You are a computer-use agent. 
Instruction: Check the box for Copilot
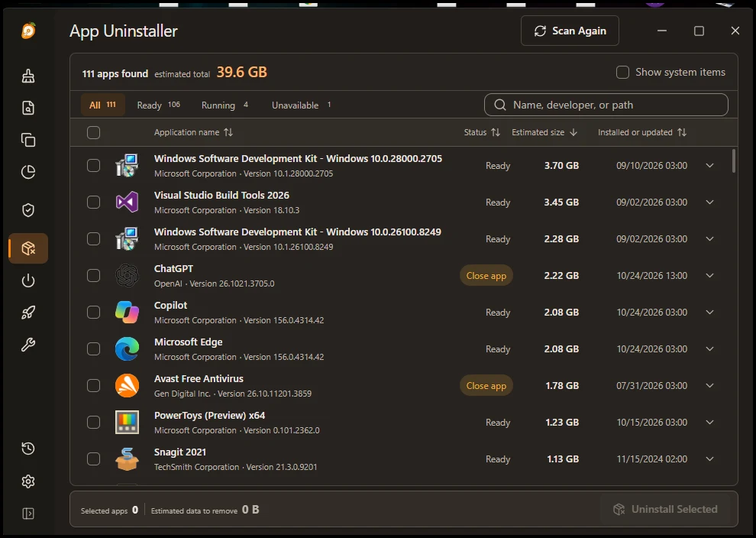[93, 313]
